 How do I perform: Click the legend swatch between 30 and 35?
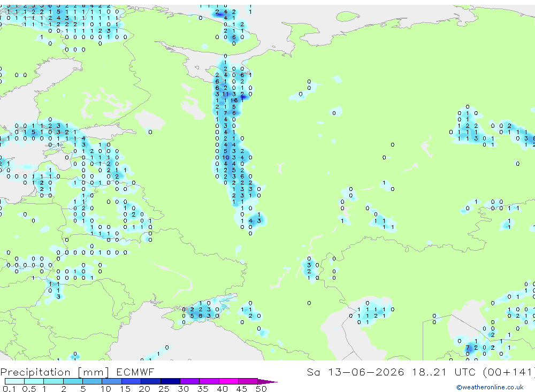(190, 381)
